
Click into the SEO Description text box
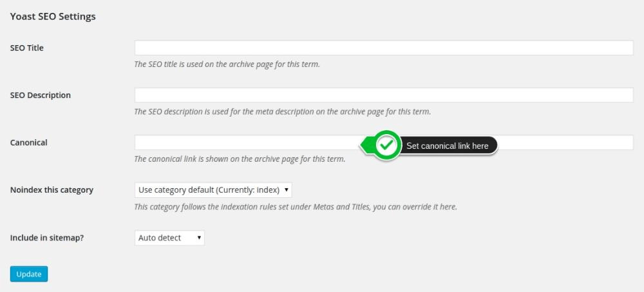[384, 95]
